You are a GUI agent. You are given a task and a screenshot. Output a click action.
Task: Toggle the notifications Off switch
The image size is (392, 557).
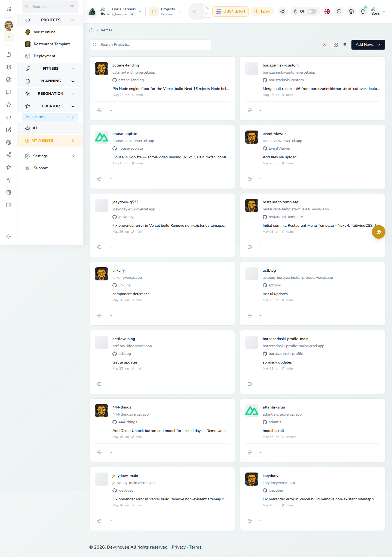pos(312,11)
